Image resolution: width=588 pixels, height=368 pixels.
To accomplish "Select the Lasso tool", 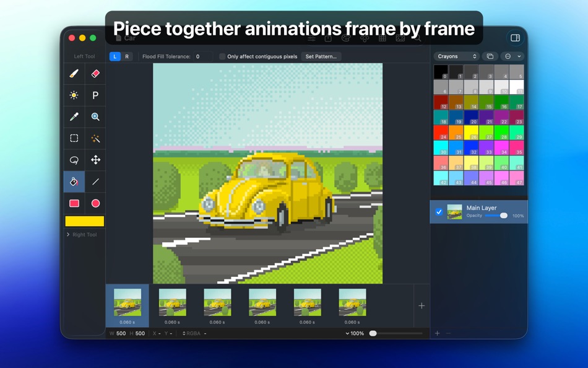I will pos(74,160).
